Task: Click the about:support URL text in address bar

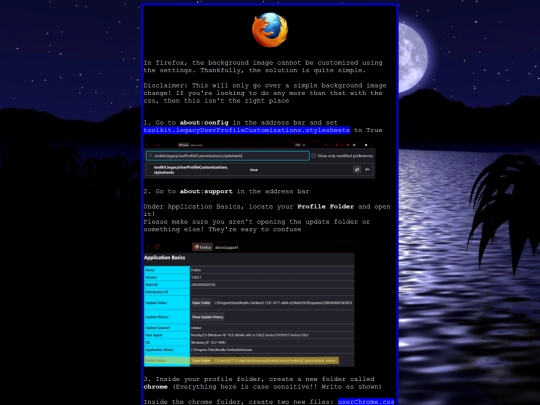Action: click(227, 247)
